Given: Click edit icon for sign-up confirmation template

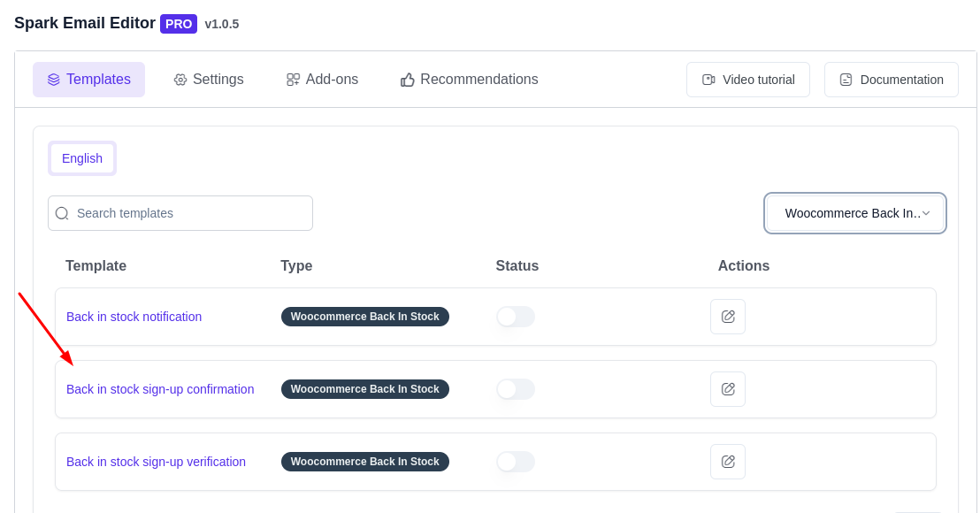Looking at the screenshot, I should click(727, 389).
